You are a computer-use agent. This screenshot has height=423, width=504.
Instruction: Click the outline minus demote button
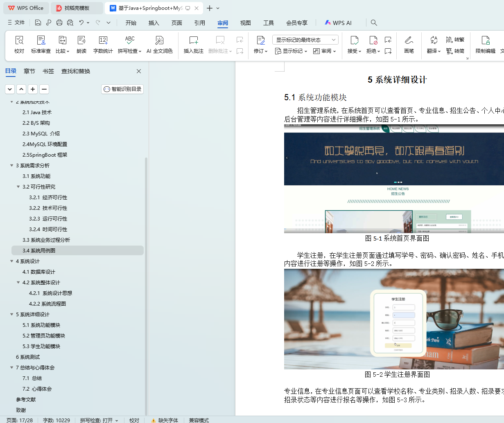44,89
